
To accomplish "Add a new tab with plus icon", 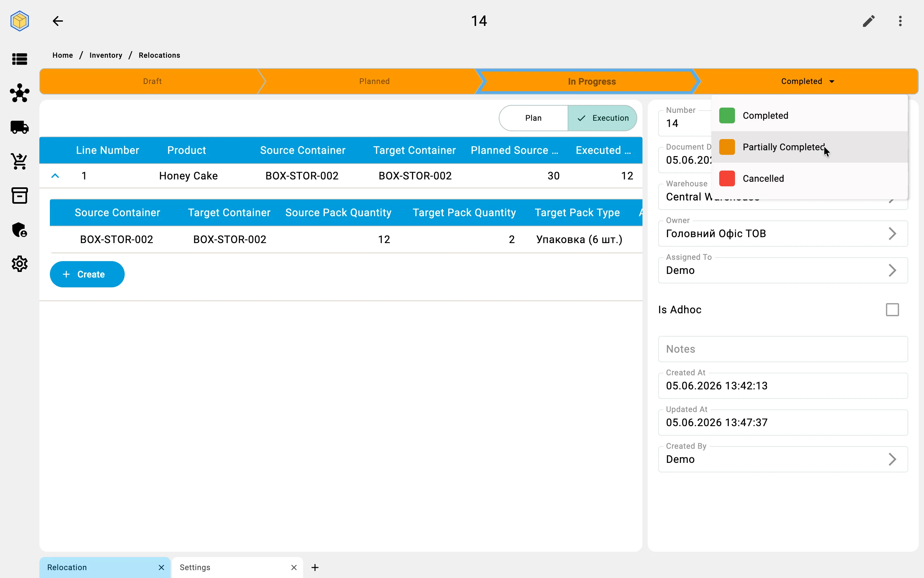I will pyautogui.click(x=315, y=567).
